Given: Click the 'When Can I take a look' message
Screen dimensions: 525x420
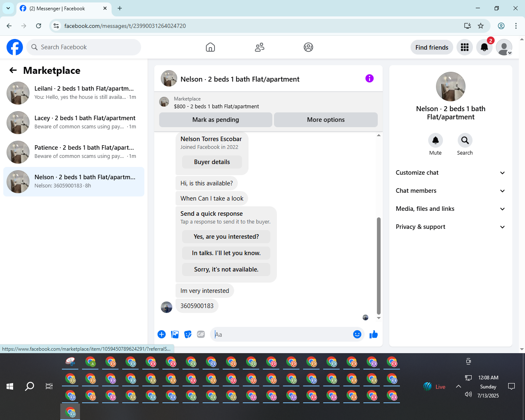Looking at the screenshot, I should [x=212, y=199].
